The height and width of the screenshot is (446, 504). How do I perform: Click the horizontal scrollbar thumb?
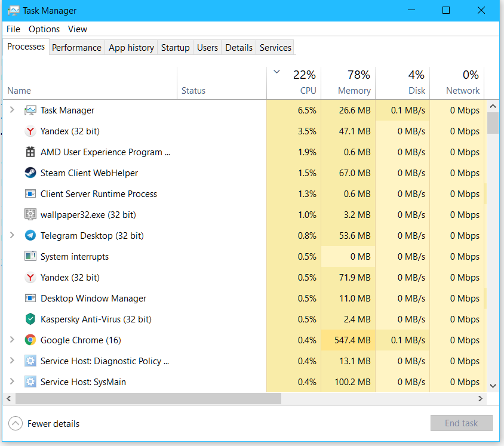pos(148,398)
